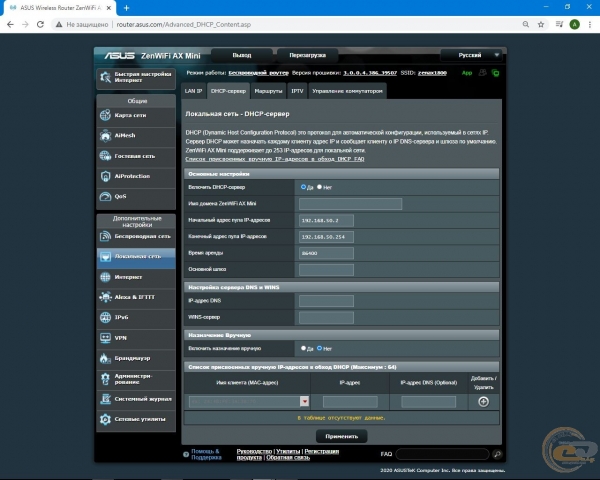
Task: Open a new browser tab
Action: 126,8
